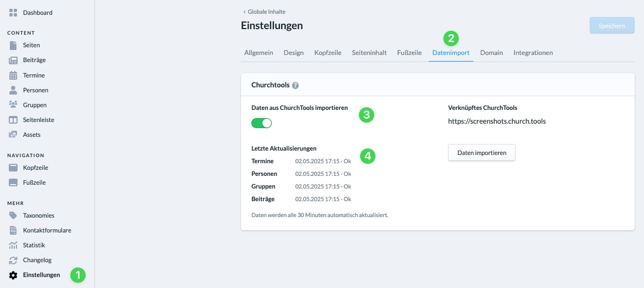Open Assets via its image icon

[x=13, y=135]
